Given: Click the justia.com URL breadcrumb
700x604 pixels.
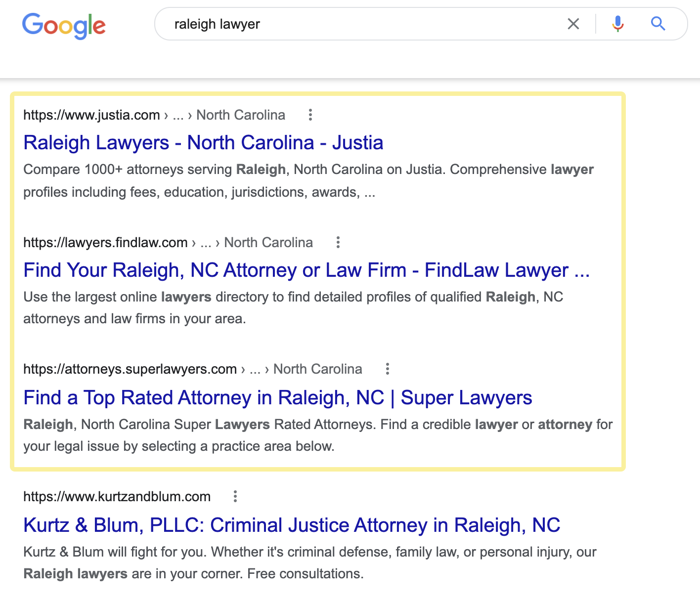Looking at the screenshot, I should coord(91,115).
